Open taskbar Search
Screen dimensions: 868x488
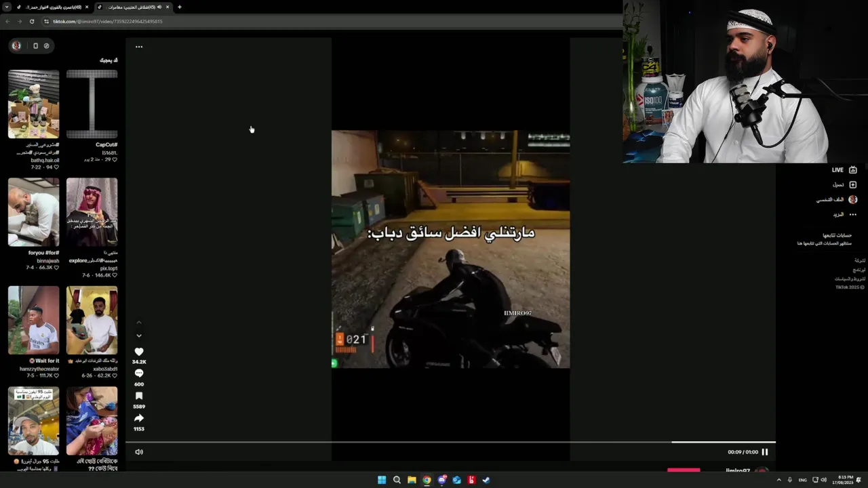coord(397,480)
